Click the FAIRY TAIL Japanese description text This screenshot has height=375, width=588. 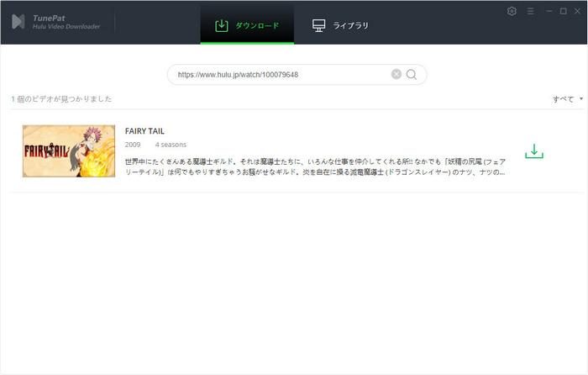click(x=315, y=166)
